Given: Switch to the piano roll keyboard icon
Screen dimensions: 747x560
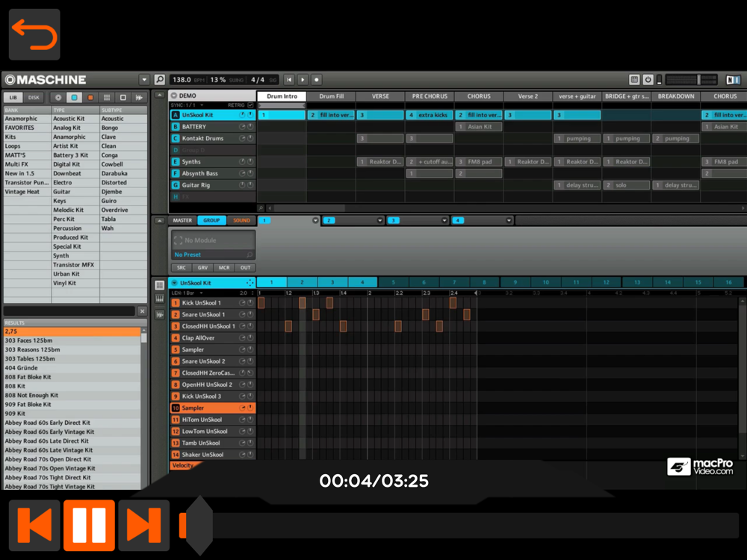Looking at the screenshot, I should pyautogui.click(x=160, y=299).
